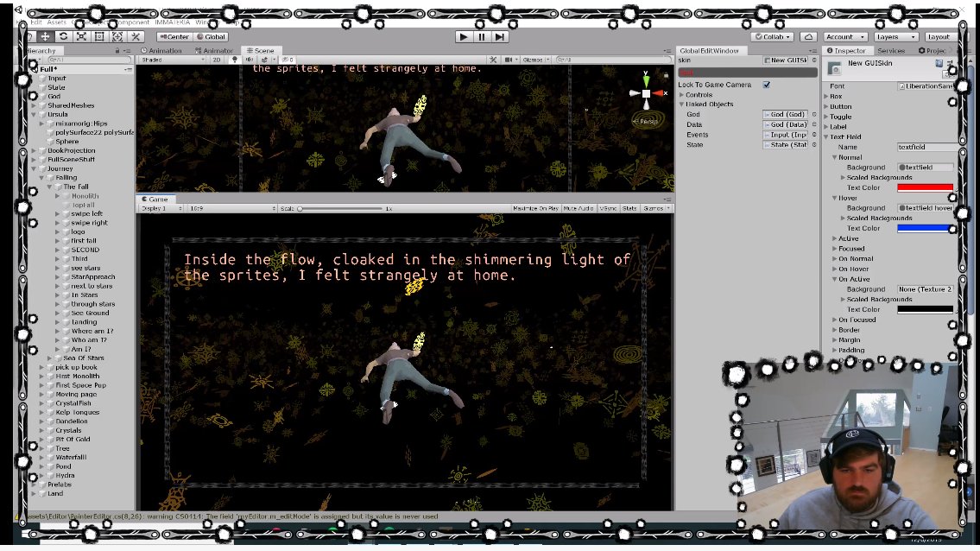
Task: Open object picker for God field
Action: point(813,115)
